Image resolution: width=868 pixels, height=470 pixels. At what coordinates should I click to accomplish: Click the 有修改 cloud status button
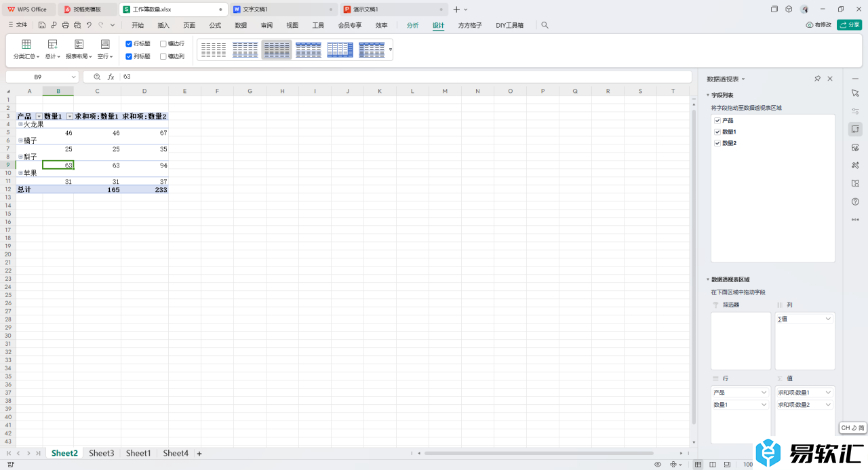(x=818, y=25)
